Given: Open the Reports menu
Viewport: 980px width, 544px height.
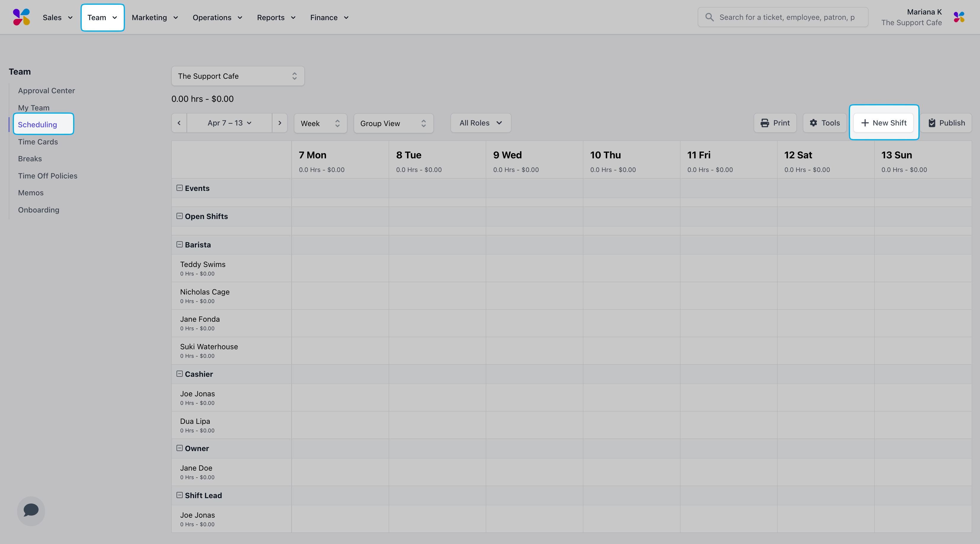Looking at the screenshot, I should point(276,17).
